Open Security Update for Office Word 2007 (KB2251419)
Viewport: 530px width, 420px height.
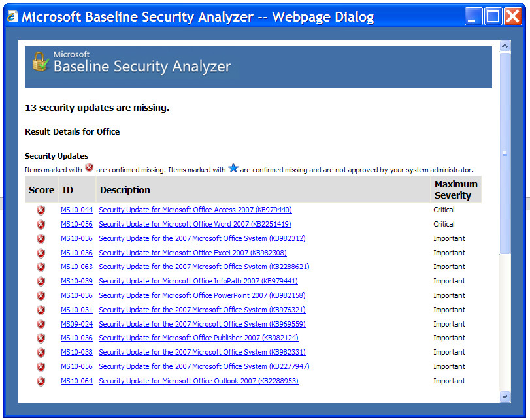(195, 224)
